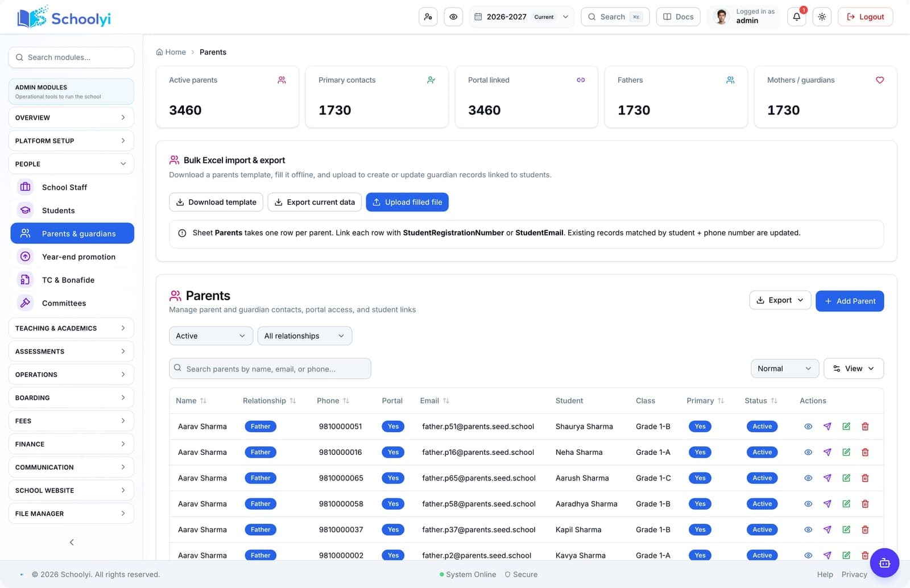This screenshot has height=588, width=910.
Task: Edit the parent with phone 9810000016
Action: coord(846,452)
